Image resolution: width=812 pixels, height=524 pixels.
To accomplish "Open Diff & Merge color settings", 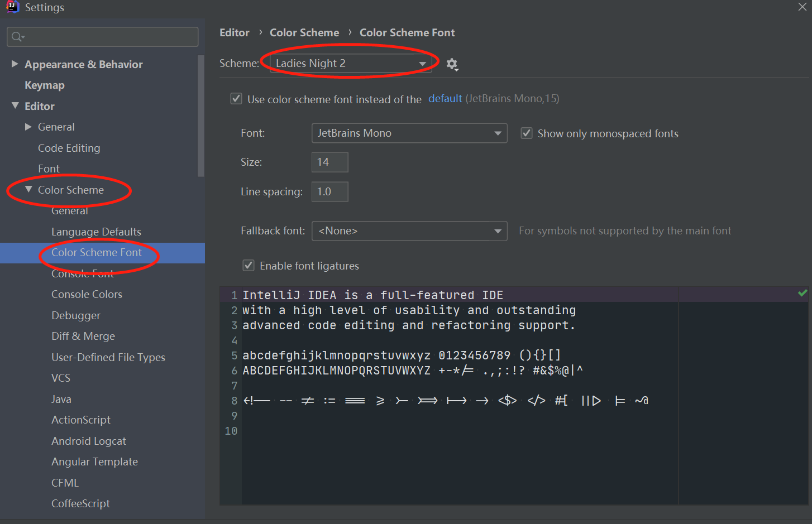I will click(x=83, y=336).
